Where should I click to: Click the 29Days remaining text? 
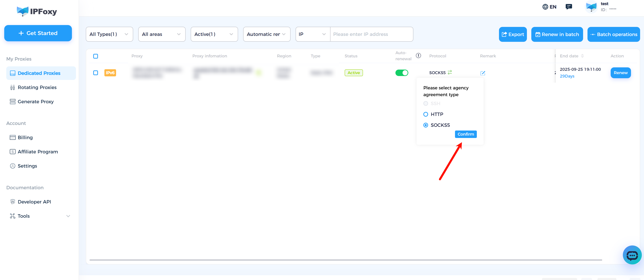pyautogui.click(x=567, y=76)
